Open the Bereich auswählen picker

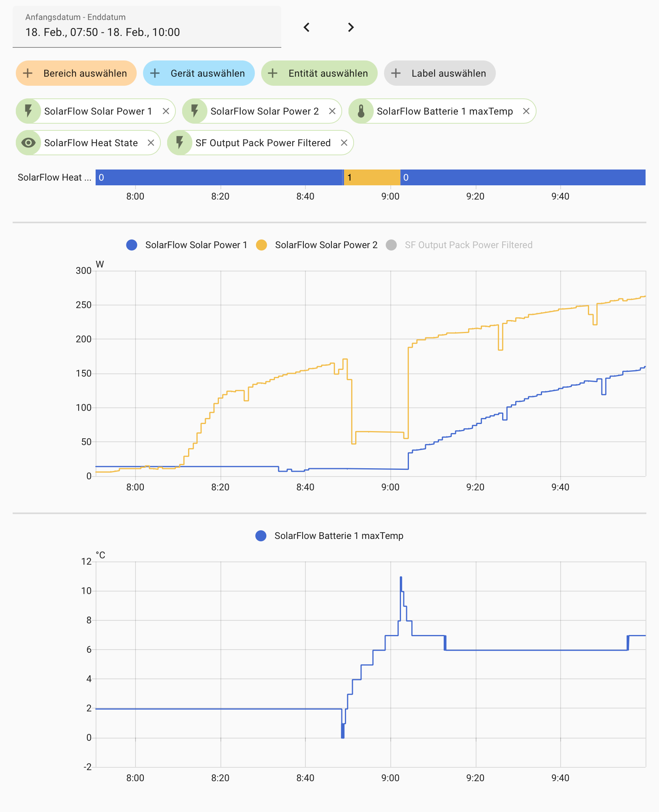click(76, 73)
